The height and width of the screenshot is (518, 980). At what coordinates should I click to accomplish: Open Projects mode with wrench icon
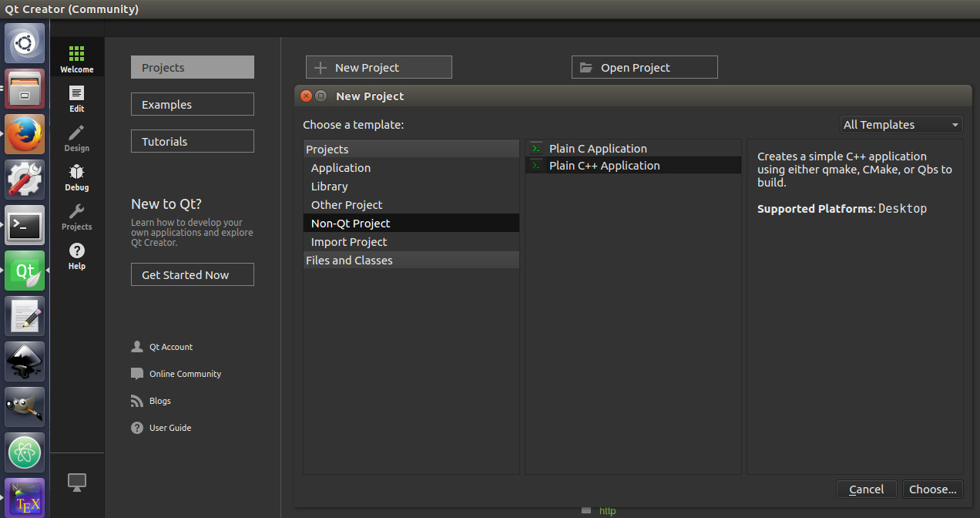click(x=76, y=216)
